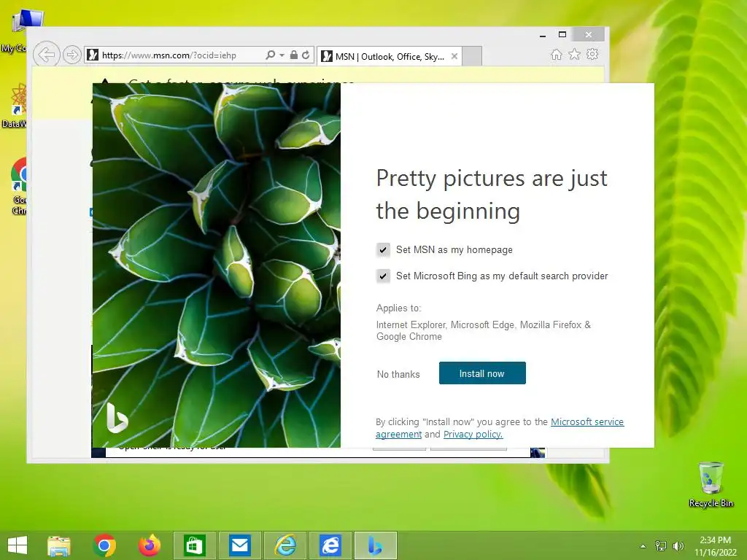Click the Bing installer taskbar icon
Image resolution: width=747 pixels, height=560 pixels.
tap(376, 545)
